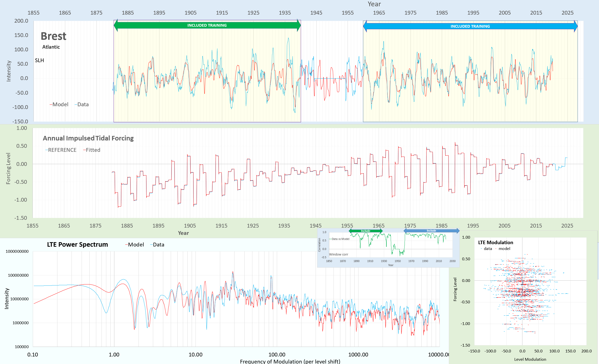
Task: Click the LTE Modulation title
Action: 495,242
